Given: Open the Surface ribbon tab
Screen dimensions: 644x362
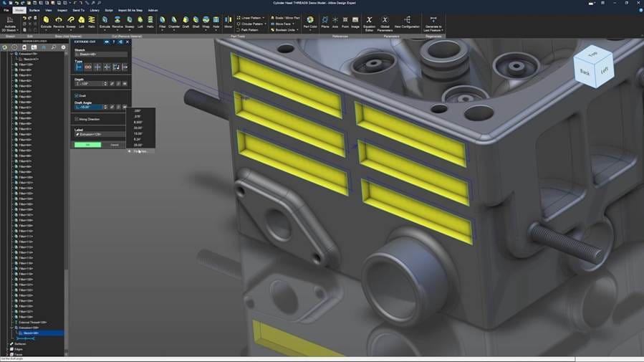Looking at the screenshot, I should pyautogui.click(x=34, y=11).
